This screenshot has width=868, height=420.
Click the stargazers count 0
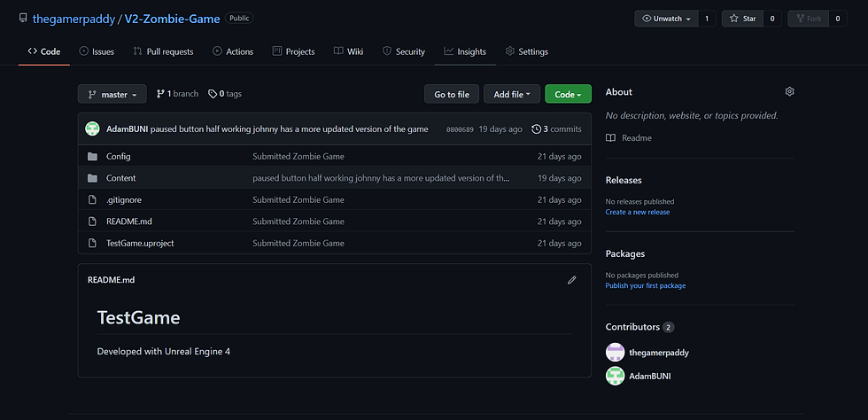tap(772, 19)
